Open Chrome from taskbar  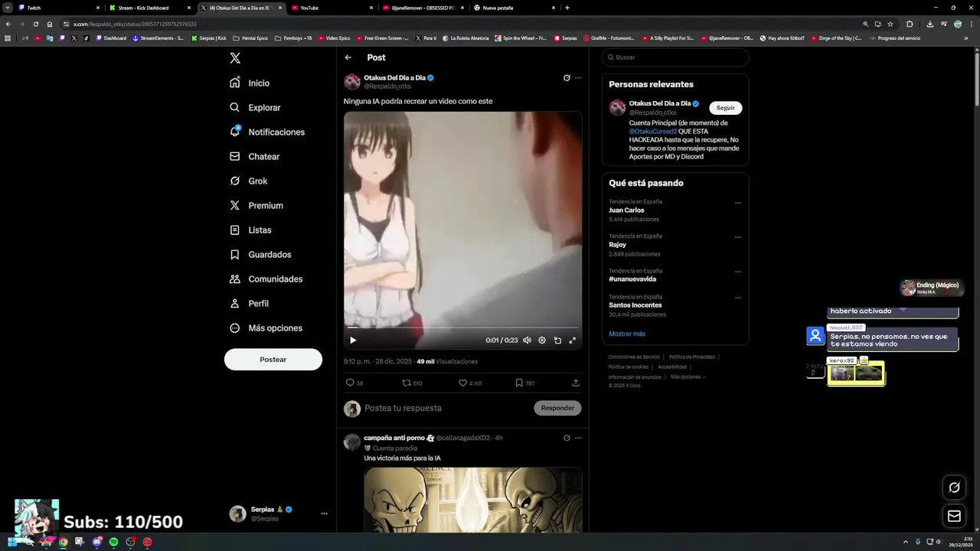click(x=63, y=542)
